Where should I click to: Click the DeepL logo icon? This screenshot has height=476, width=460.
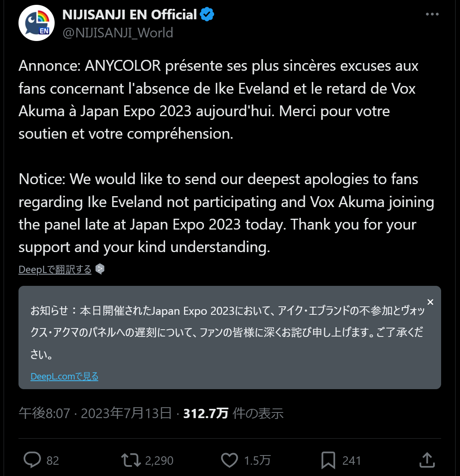100,269
